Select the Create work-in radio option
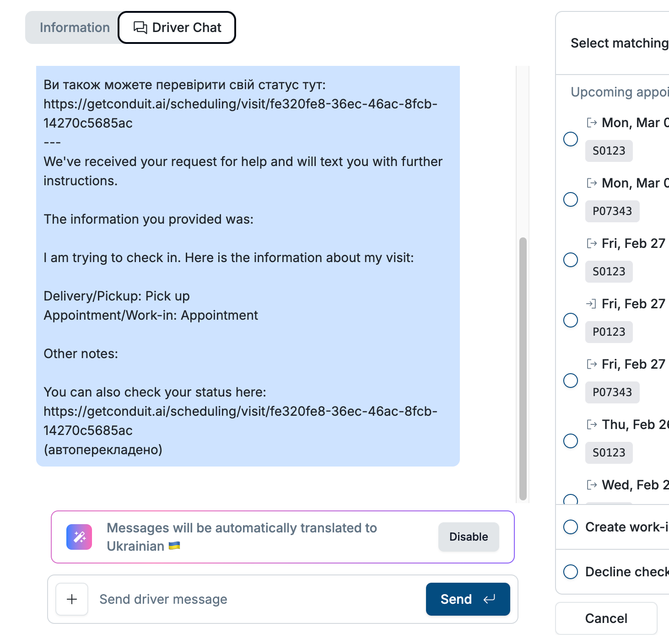The image size is (669, 644). point(571,527)
